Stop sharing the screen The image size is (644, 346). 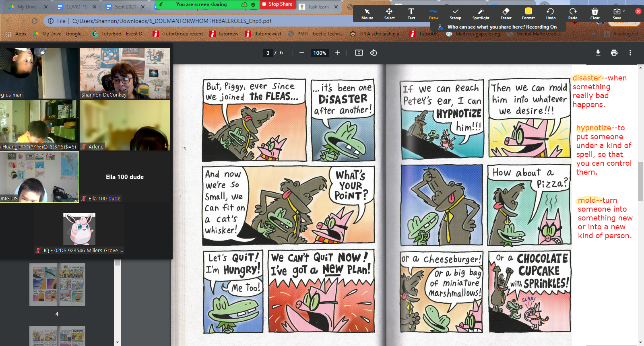point(278,4)
